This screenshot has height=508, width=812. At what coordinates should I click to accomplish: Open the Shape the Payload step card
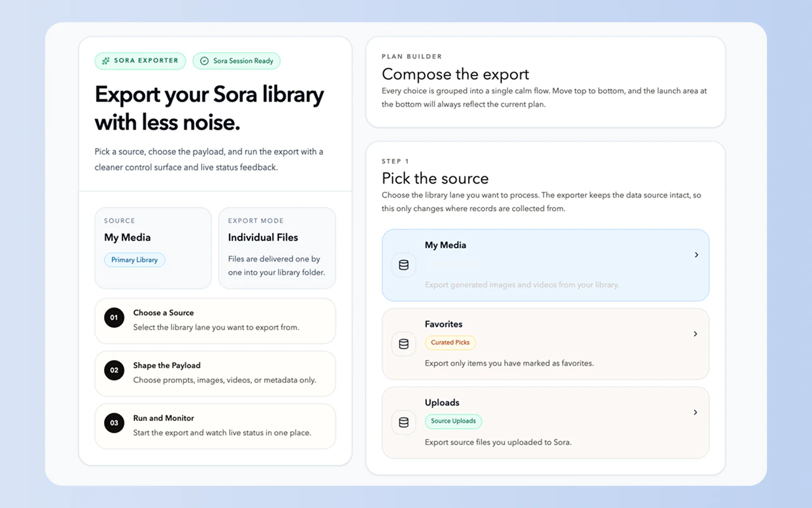coord(215,373)
